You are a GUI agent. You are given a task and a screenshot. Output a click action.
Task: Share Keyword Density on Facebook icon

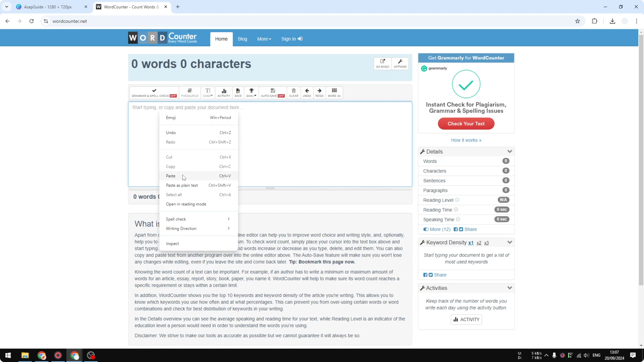425,275
